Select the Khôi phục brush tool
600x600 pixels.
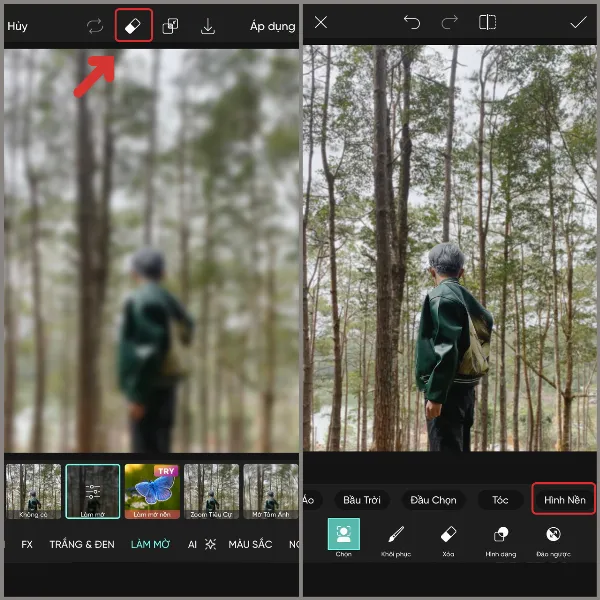click(x=395, y=538)
